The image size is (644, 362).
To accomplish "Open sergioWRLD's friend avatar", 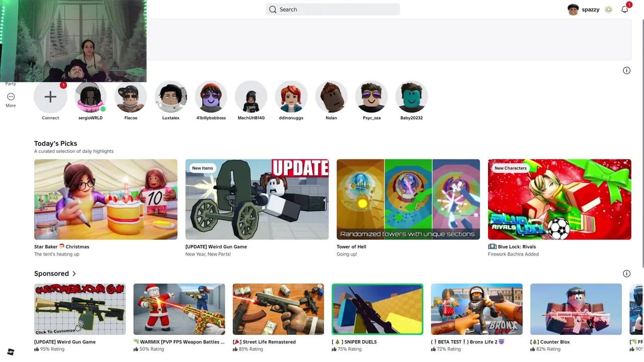I will (91, 97).
